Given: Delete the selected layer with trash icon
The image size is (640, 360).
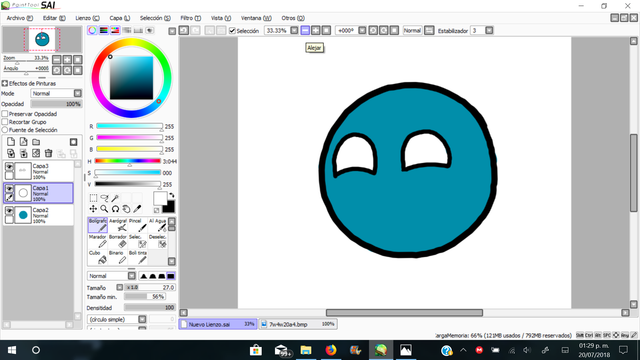Looking at the screenshot, I should [x=49, y=153].
